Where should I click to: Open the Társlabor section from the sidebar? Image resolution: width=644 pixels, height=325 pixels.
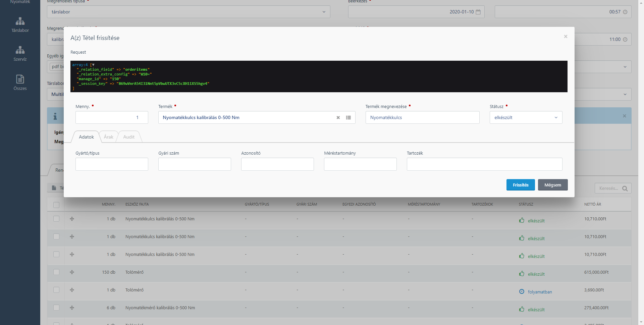tap(20, 25)
